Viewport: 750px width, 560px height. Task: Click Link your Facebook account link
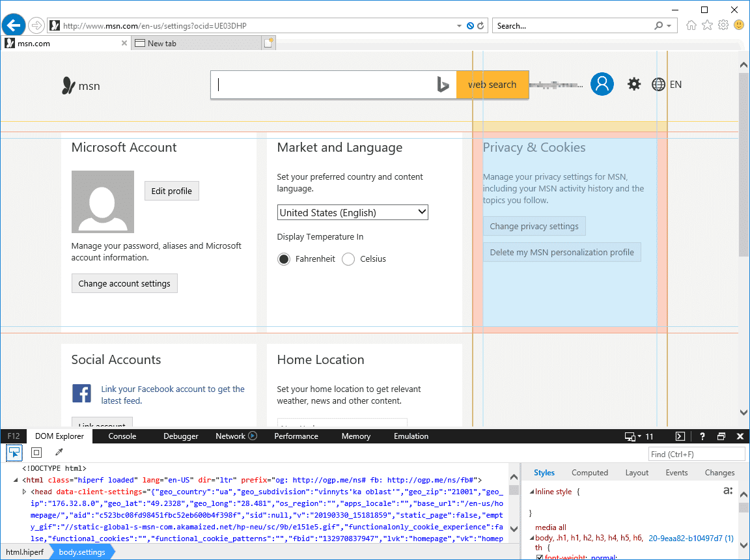click(173, 395)
